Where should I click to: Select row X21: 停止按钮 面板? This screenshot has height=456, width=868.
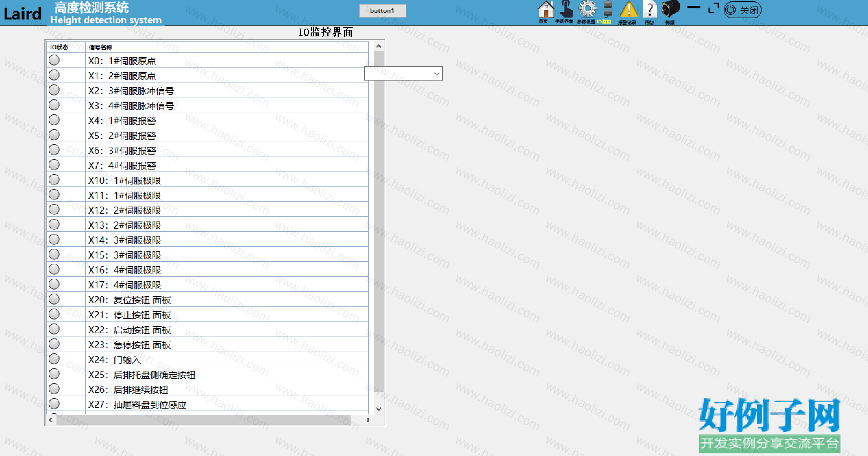pos(207,314)
